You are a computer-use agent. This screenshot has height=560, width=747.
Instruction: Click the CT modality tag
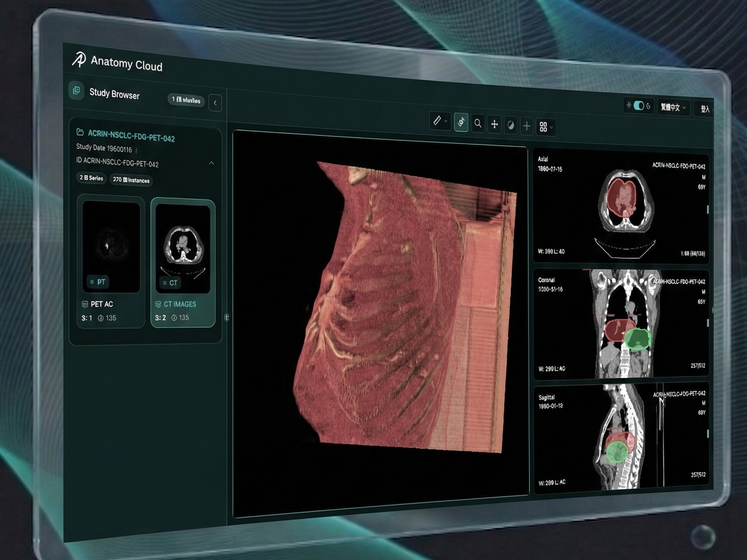170,283
